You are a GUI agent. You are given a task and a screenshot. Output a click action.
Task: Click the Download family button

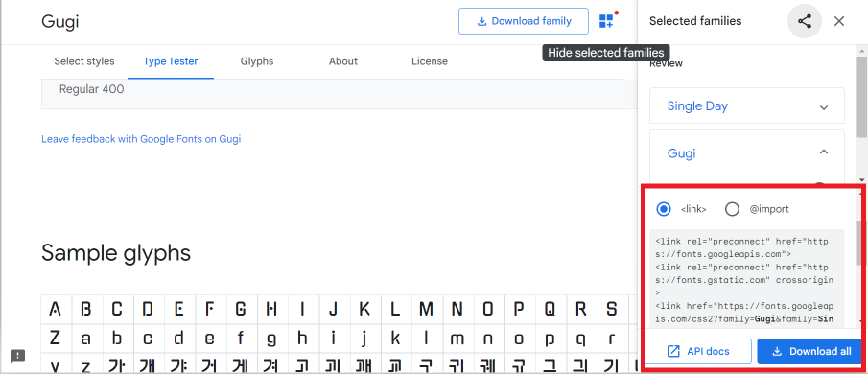[x=524, y=21]
